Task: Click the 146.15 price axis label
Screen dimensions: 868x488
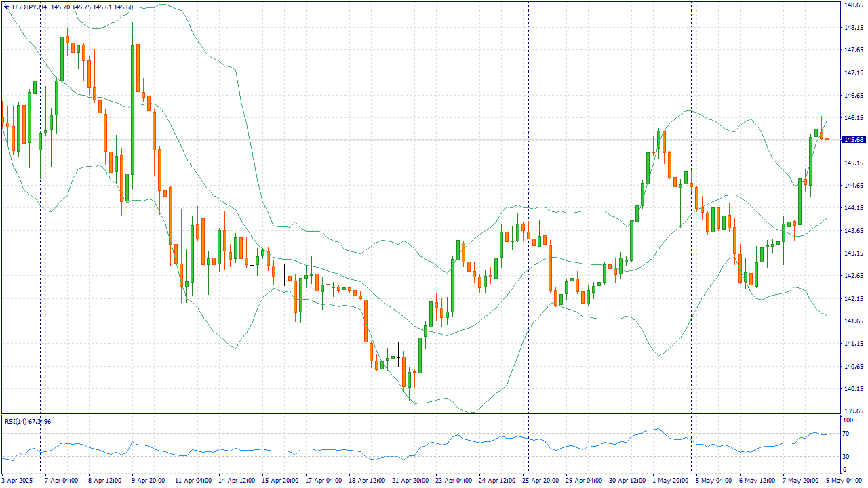Action: coord(852,118)
